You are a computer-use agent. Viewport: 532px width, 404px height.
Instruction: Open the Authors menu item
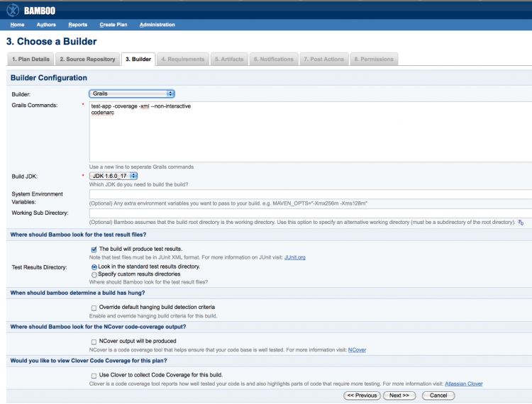click(x=46, y=24)
